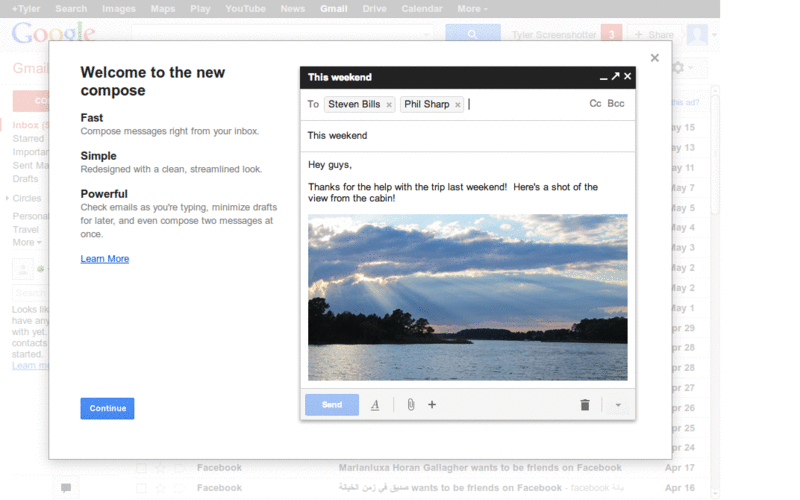The width and height of the screenshot is (800, 500).
Task: Close the welcome dialog with the X
Action: coord(655,58)
